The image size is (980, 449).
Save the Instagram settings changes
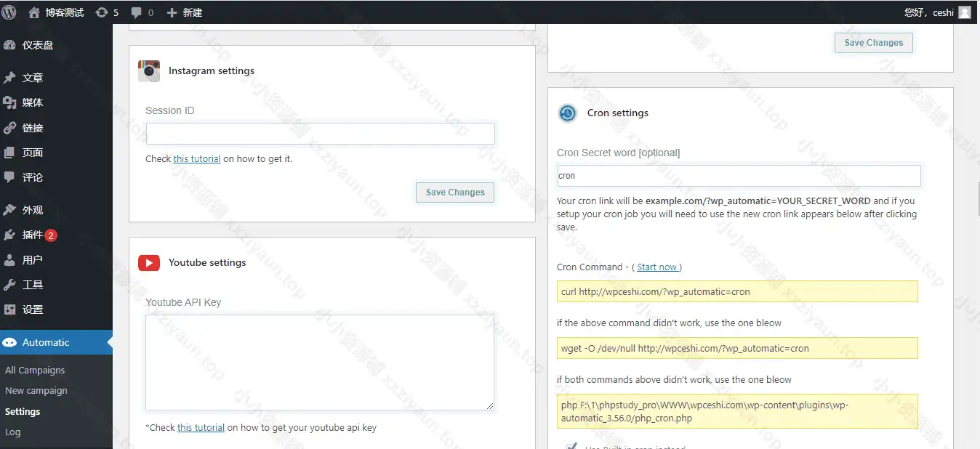[x=454, y=192]
